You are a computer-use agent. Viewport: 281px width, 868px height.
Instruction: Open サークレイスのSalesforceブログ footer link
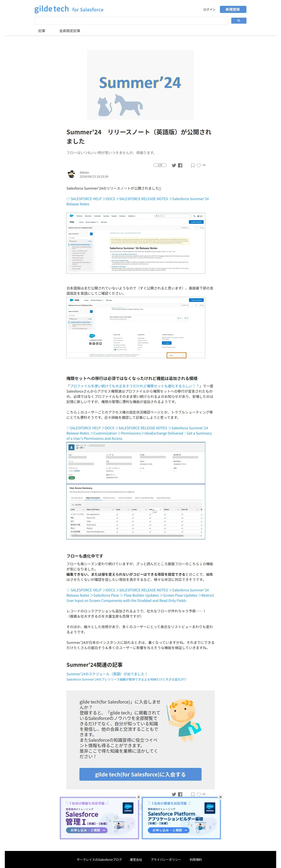(99, 859)
